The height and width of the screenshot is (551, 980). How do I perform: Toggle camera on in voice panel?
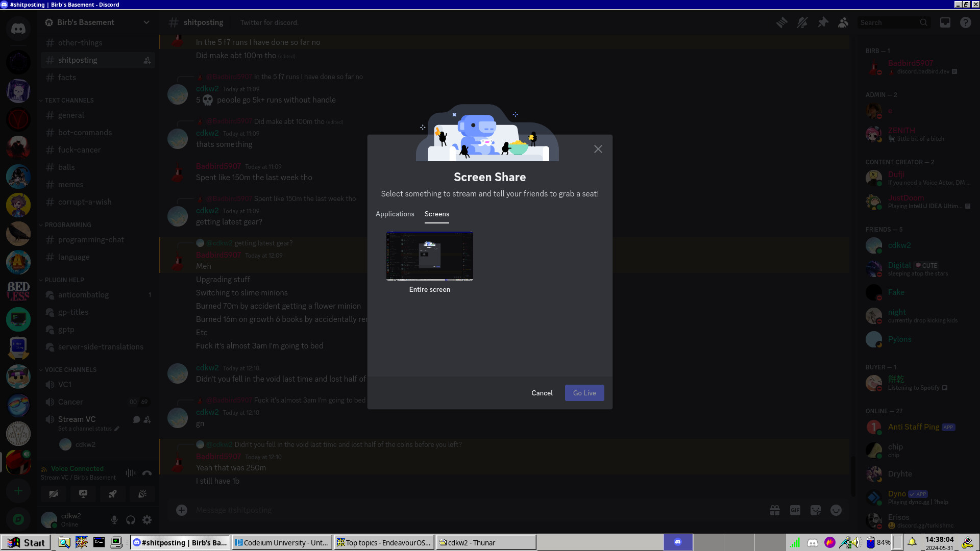[x=54, y=494]
